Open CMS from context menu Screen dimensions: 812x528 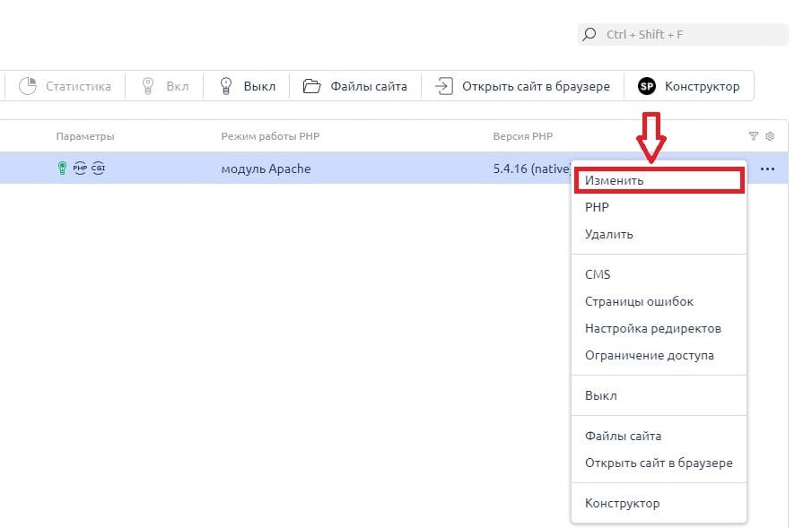(x=659, y=274)
